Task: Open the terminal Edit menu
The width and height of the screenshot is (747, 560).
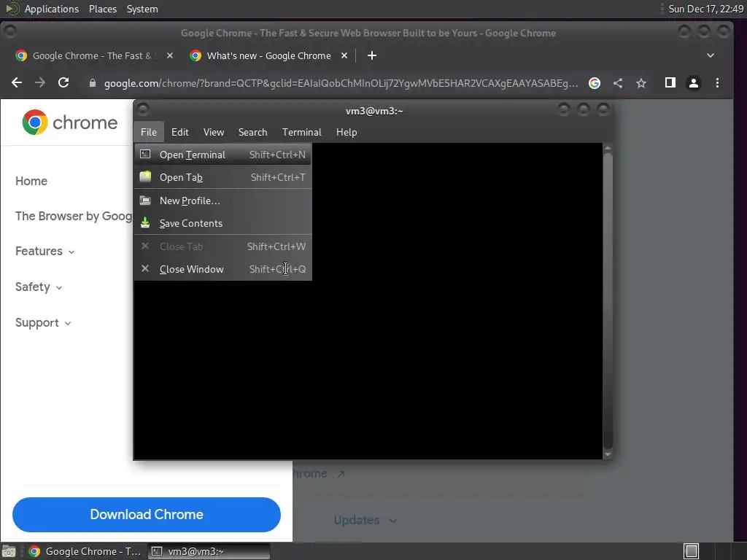Action: (180, 132)
